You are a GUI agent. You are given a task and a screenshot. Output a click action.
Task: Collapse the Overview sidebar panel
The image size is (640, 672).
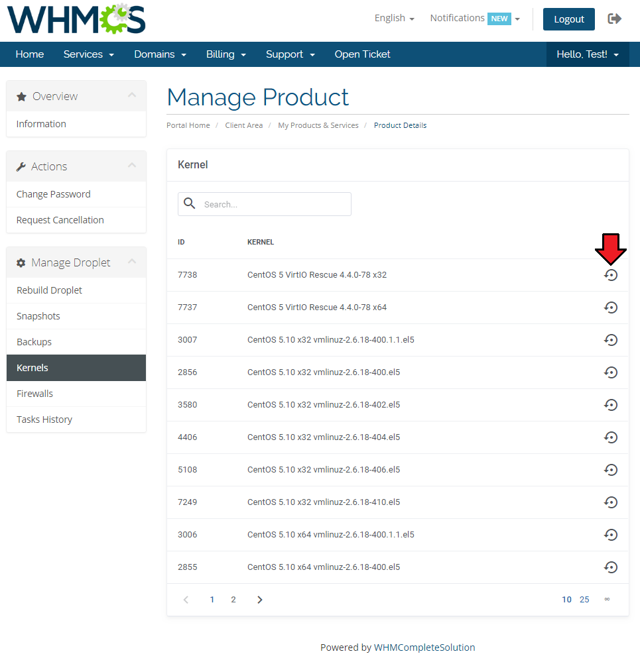tap(132, 96)
